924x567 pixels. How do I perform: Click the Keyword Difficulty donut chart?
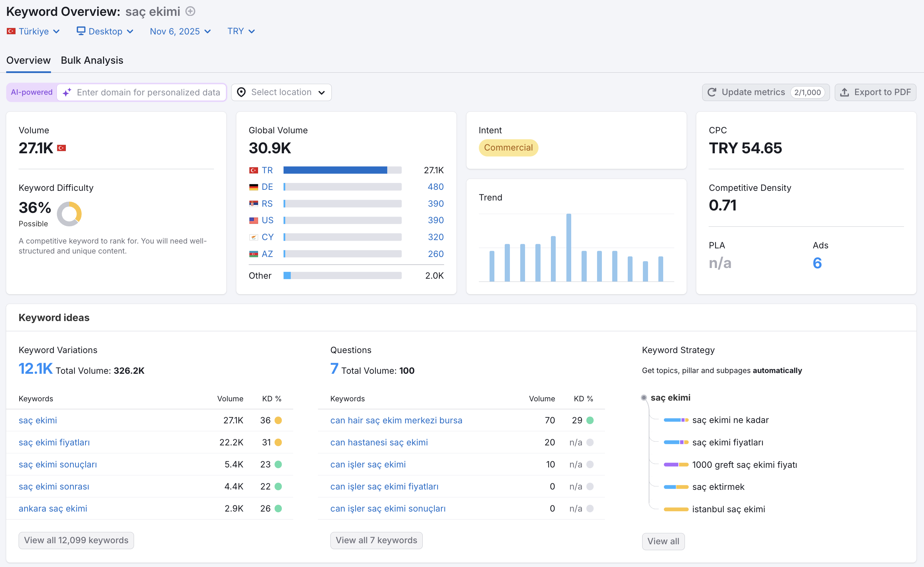click(69, 214)
